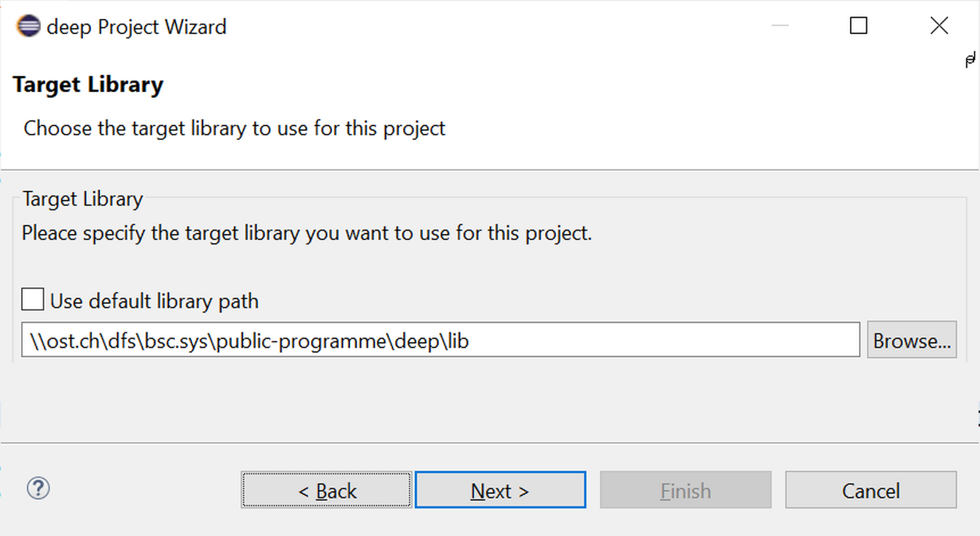980x536 pixels.
Task: Close the wizard with the X icon
Action: 939,26
